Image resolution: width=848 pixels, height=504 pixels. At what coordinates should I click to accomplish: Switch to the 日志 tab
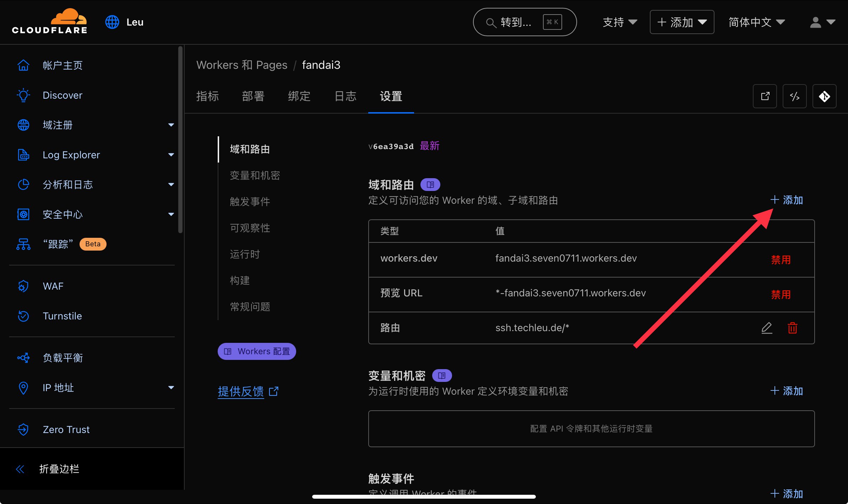(345, 96)
